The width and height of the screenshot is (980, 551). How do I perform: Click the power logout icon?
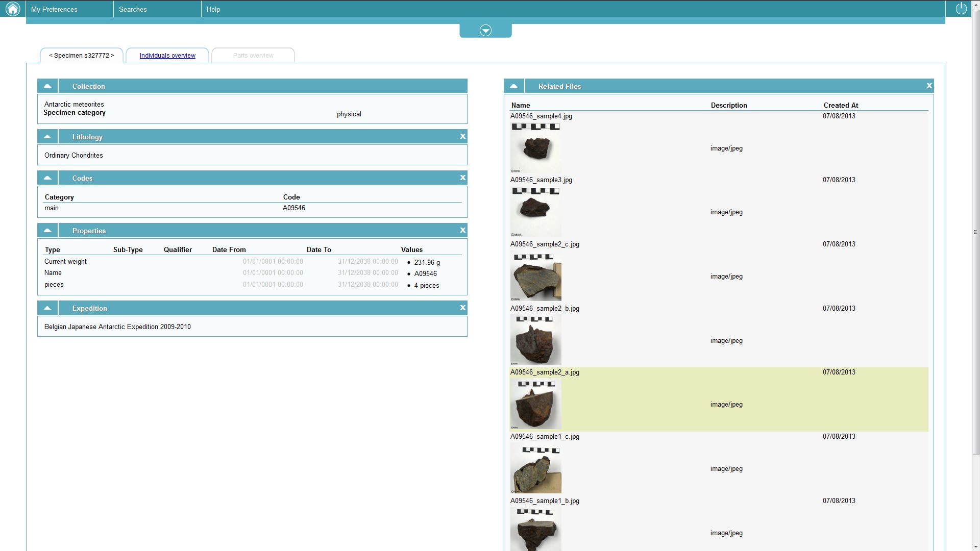tap(961, 9)
